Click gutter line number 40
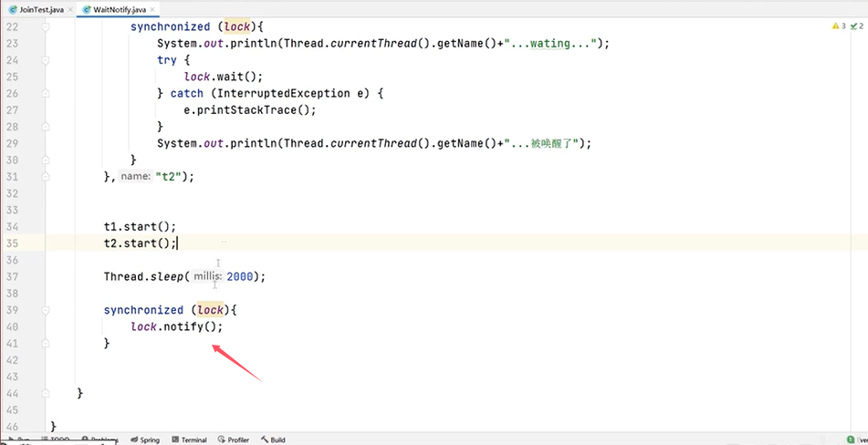Viewport: 868px width, 445px height. click(12, 326)
